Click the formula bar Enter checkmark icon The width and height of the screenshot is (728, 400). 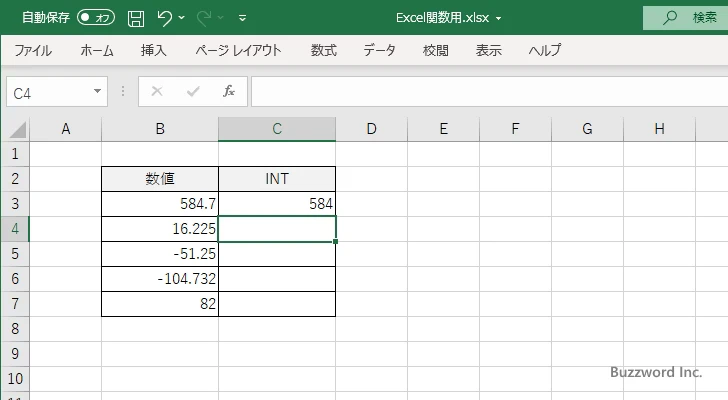(193, 91)
